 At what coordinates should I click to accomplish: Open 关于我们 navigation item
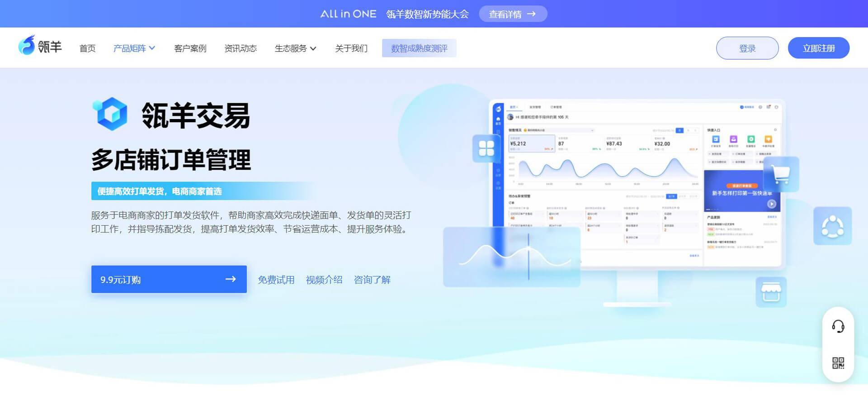(x=351, y=48)
